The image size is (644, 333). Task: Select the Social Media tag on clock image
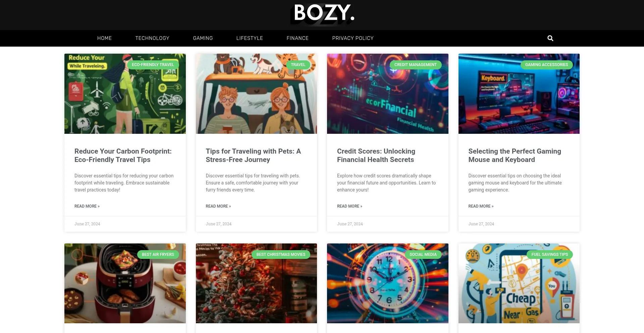tap(423, 255)
